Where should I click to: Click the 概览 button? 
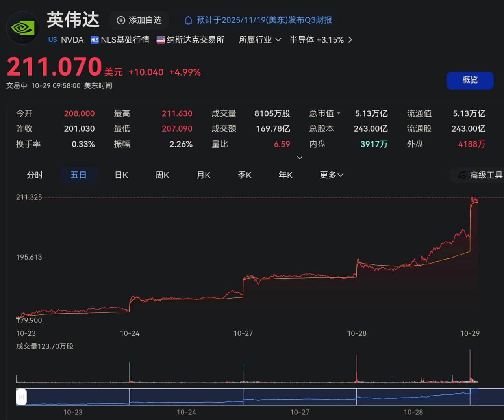coord(470,80)
